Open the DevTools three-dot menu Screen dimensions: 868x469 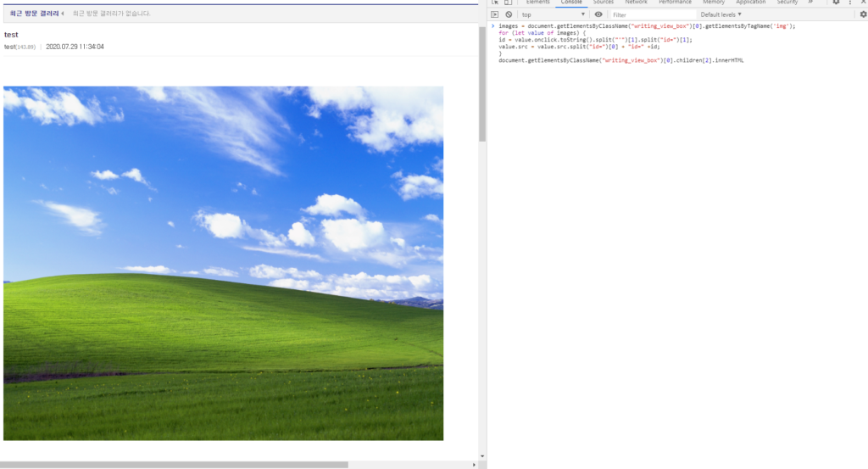click(x=850, y=3)
